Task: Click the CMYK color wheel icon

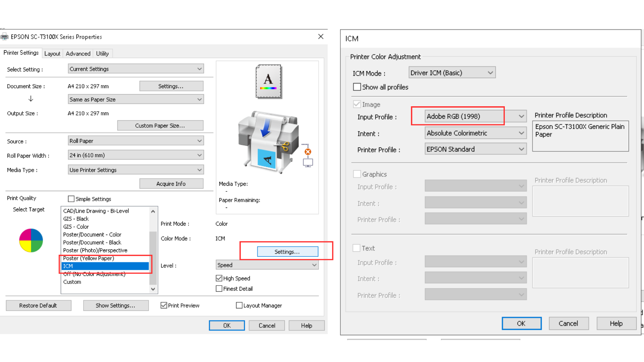Action: click(31, 240)
